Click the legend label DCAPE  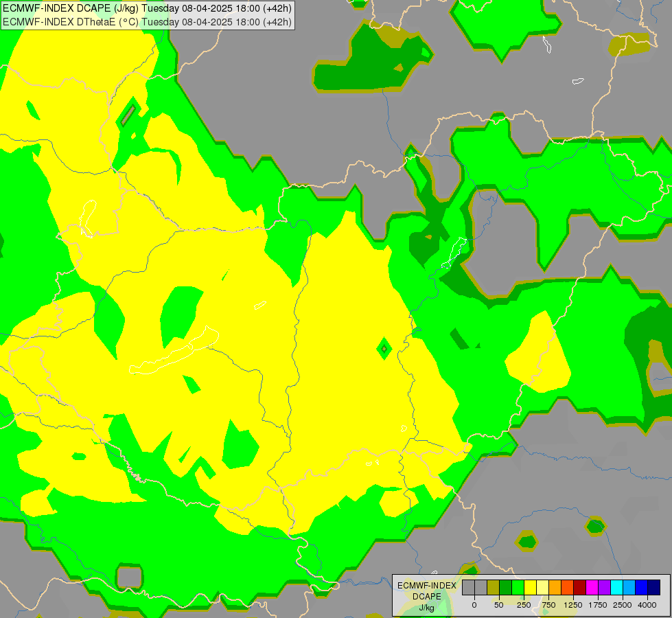[x=427, y=597]
